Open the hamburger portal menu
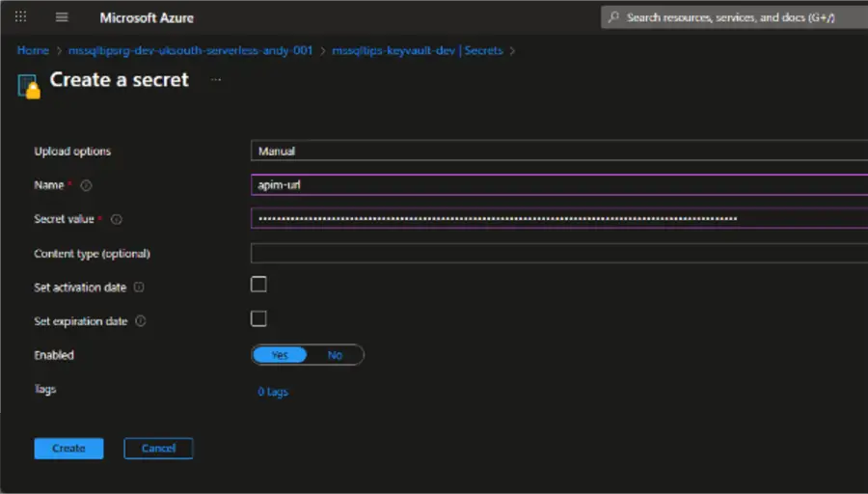The image size is (868, 494). (62, 17)
